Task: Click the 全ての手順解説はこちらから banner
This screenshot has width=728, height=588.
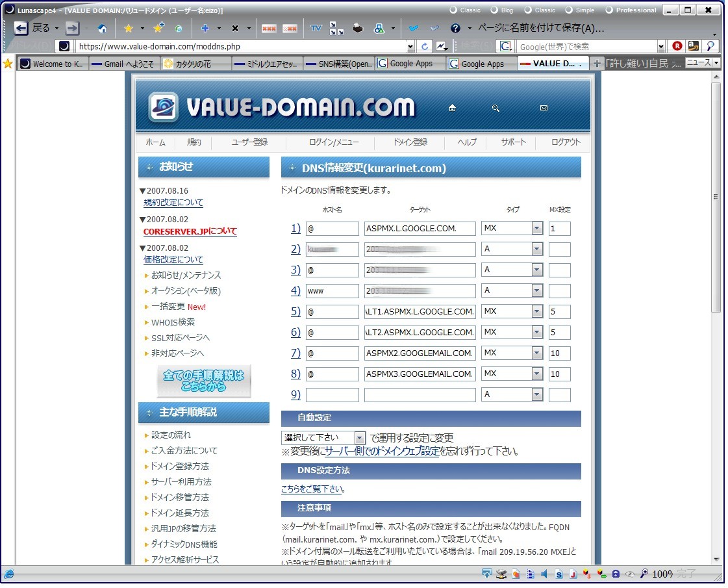Action: 204,380
